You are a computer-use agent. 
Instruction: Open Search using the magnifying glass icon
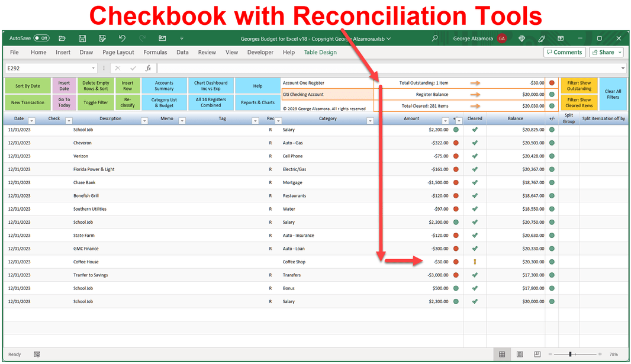(435, 38)
